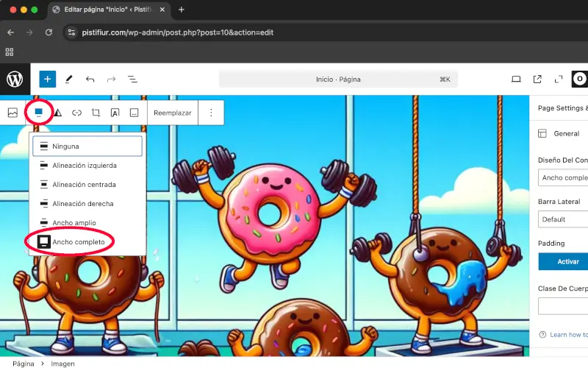Image resolution: width=588 pixels, height=368 pixels.
Task: Open browser site information icon
Action: (71, 32)
